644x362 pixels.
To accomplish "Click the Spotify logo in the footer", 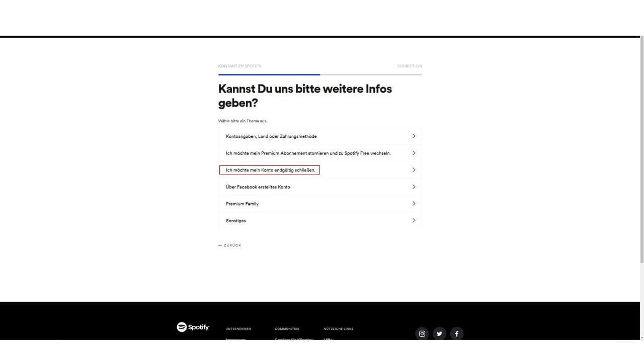I will [x=193, y=327].
